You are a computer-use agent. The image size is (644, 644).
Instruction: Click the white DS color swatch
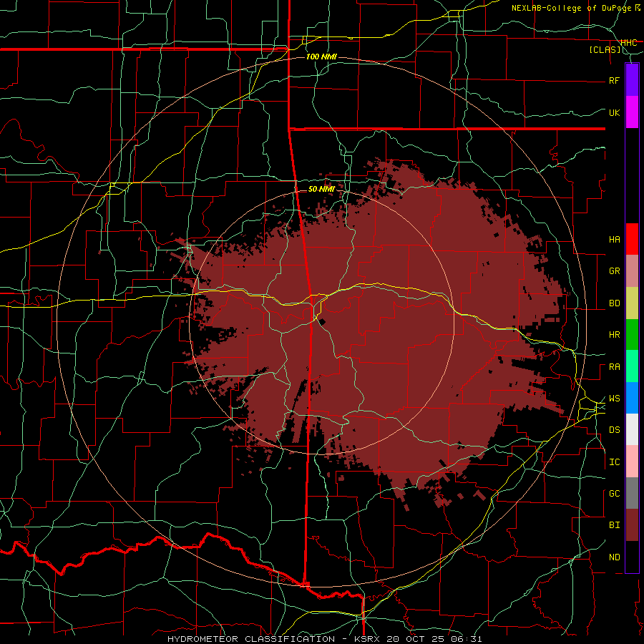point(632,429)
